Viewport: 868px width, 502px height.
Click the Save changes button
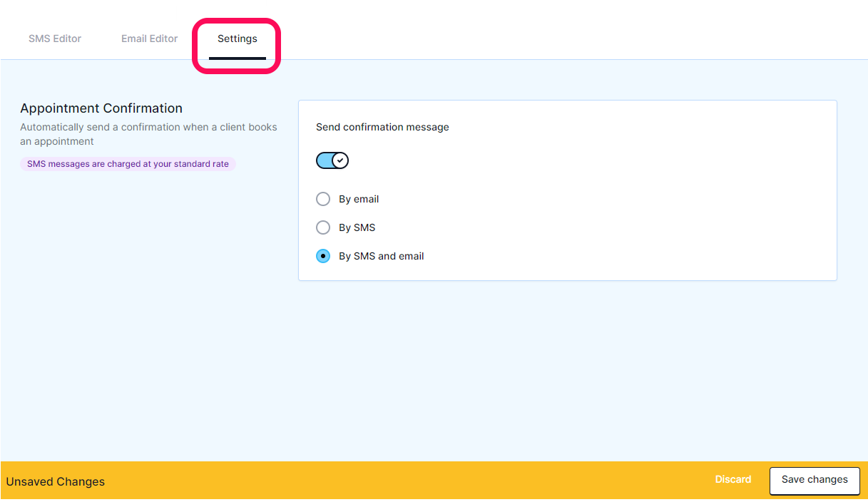point(815,481)
